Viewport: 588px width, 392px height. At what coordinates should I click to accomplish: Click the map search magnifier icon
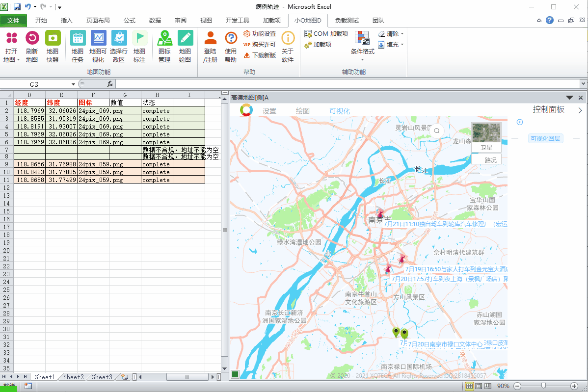(x=437, y=131)
